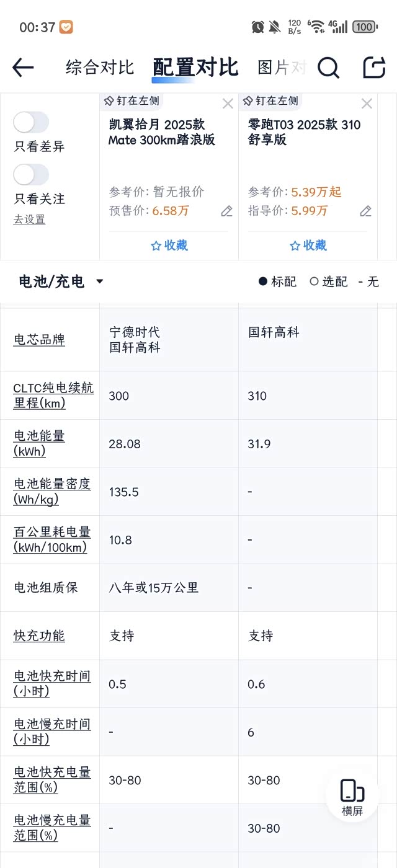Switch to landscape with 横屏 button
Viewport: 397px width, 868px height.
(352, 797)
